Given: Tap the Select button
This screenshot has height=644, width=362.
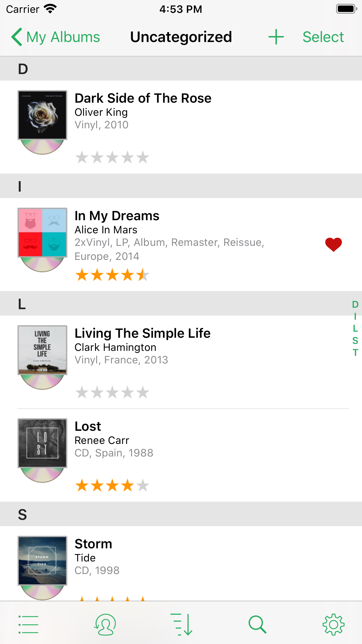Looking at the screenshot, I should pos(323,37).
